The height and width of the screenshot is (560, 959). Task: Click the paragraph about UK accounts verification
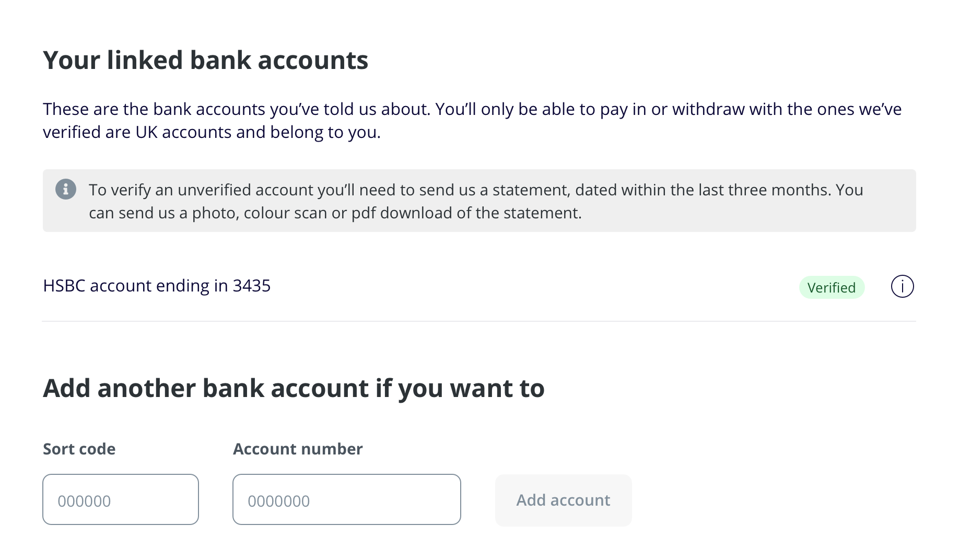click(x=472, y=121)
